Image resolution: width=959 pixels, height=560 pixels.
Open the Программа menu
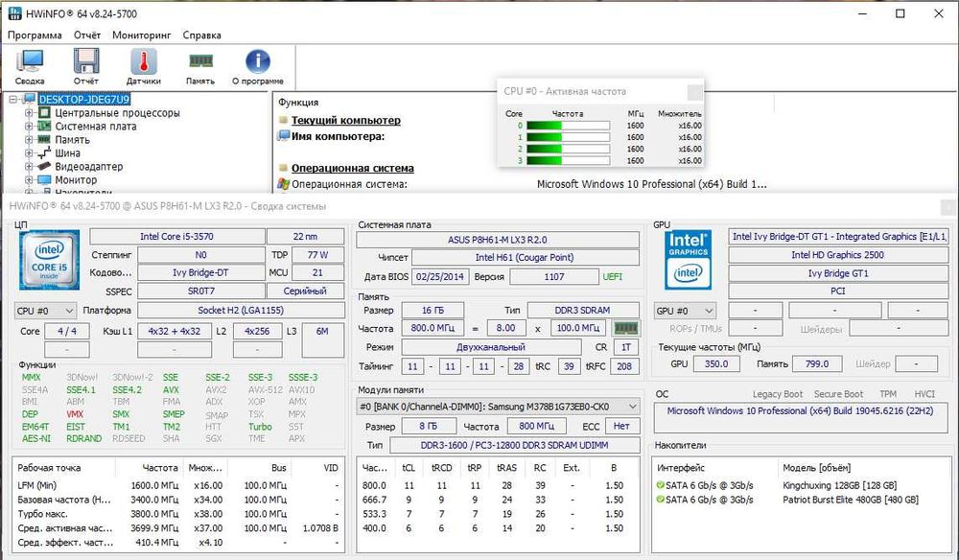(x=35, y=35)
